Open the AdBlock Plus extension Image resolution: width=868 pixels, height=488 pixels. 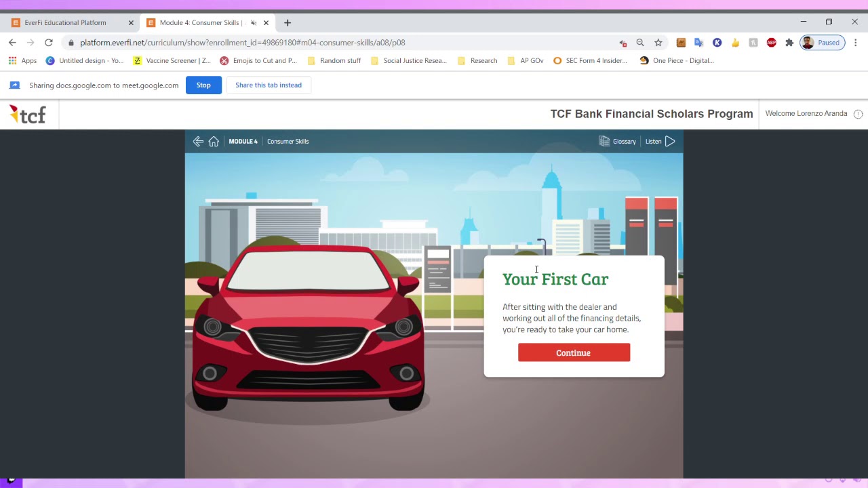coord(771,43)
